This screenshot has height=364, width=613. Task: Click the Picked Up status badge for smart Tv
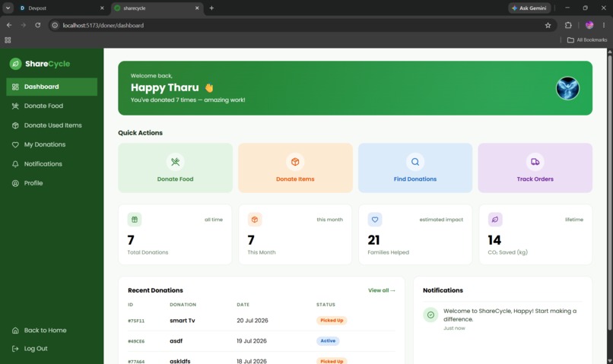tap(332, 320)
